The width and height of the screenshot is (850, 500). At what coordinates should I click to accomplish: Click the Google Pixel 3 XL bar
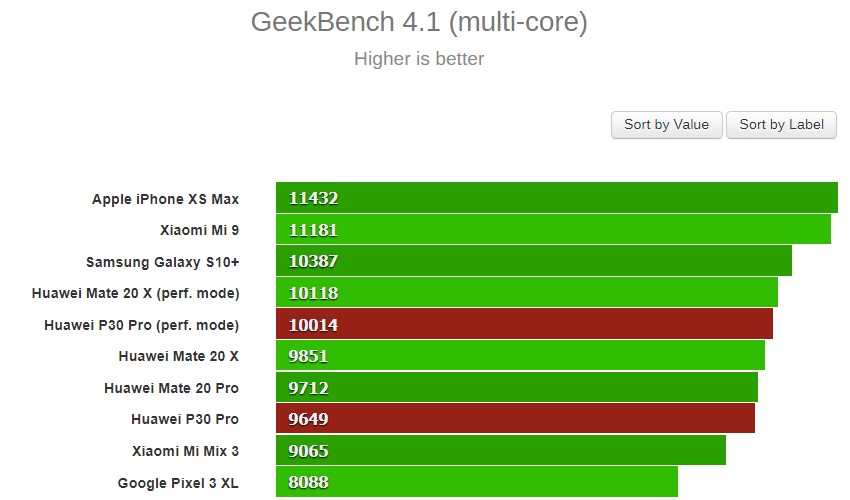coord(476,482)
